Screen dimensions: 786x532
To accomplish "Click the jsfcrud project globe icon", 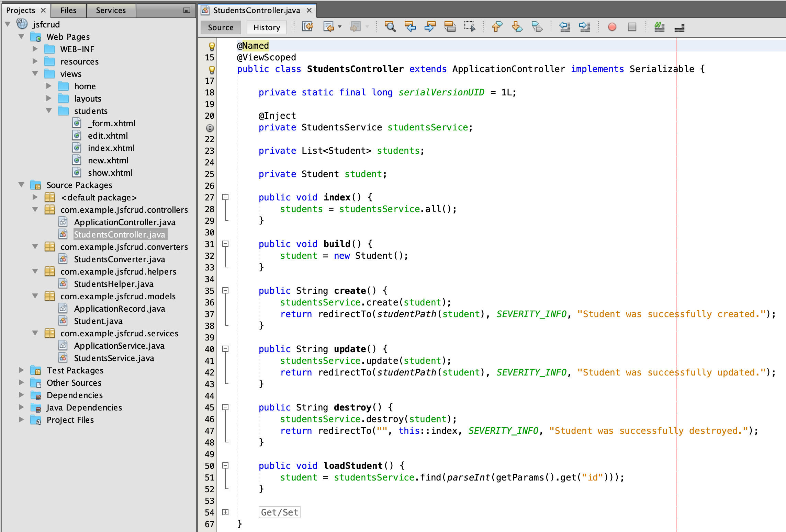I will click(22, 24).
